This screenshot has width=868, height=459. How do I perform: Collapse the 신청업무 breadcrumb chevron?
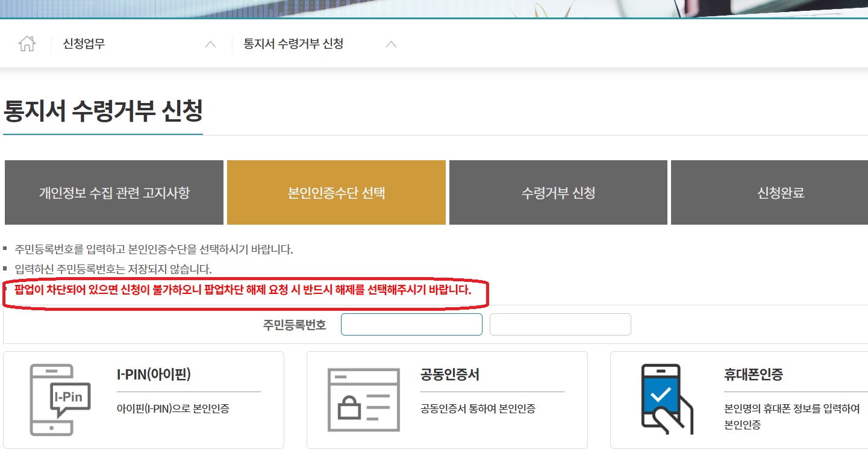pyautogui.click(x=210, y=45)
